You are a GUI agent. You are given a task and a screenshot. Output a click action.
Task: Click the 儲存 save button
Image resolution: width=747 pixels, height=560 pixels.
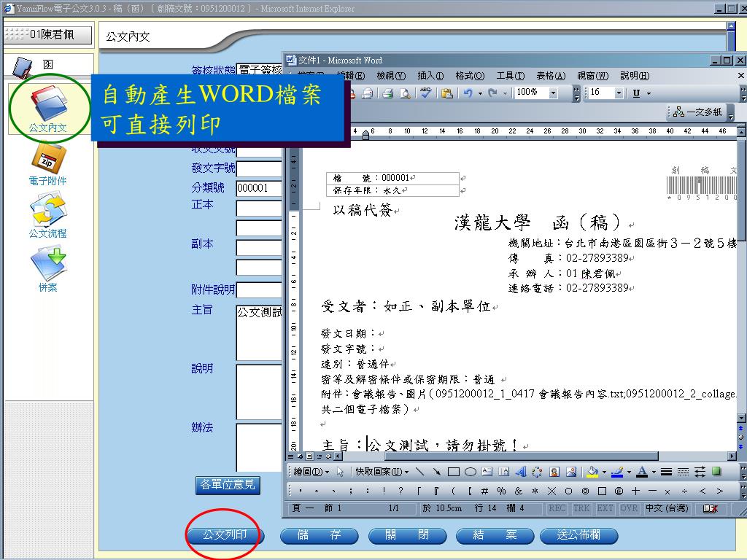click(320, 535)
